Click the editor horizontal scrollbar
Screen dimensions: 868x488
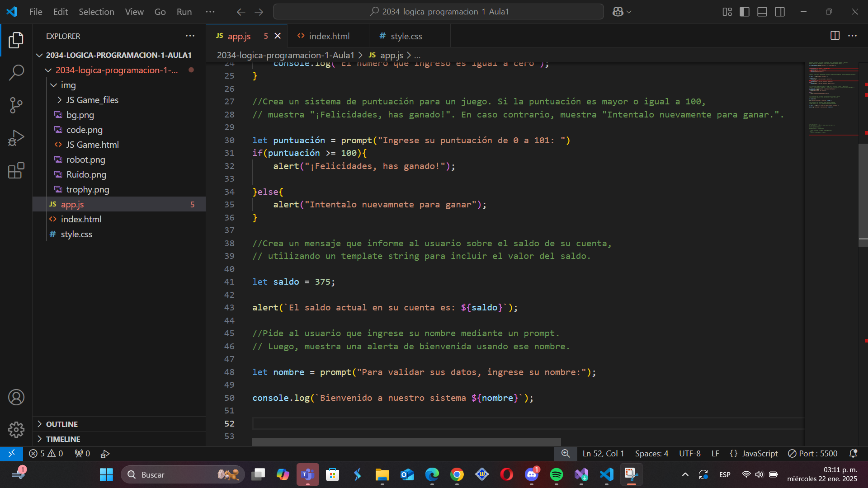tap(406, 441)
